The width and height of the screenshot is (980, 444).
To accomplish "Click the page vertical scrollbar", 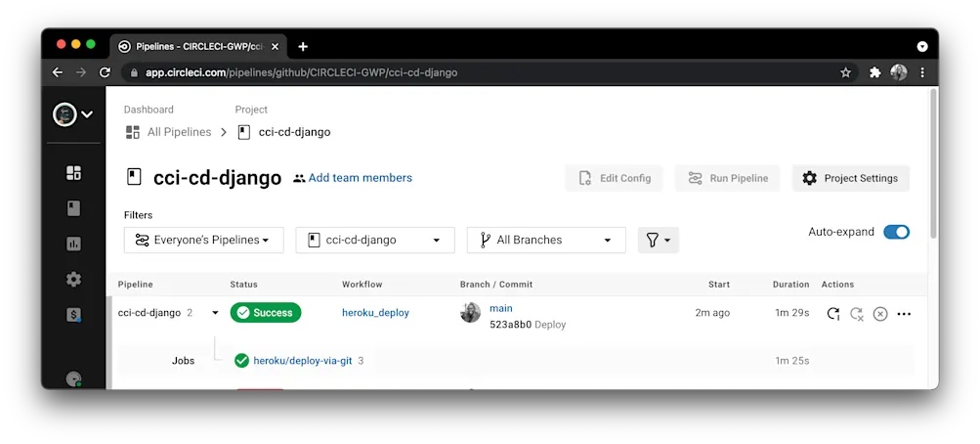I will pos(934,162).
